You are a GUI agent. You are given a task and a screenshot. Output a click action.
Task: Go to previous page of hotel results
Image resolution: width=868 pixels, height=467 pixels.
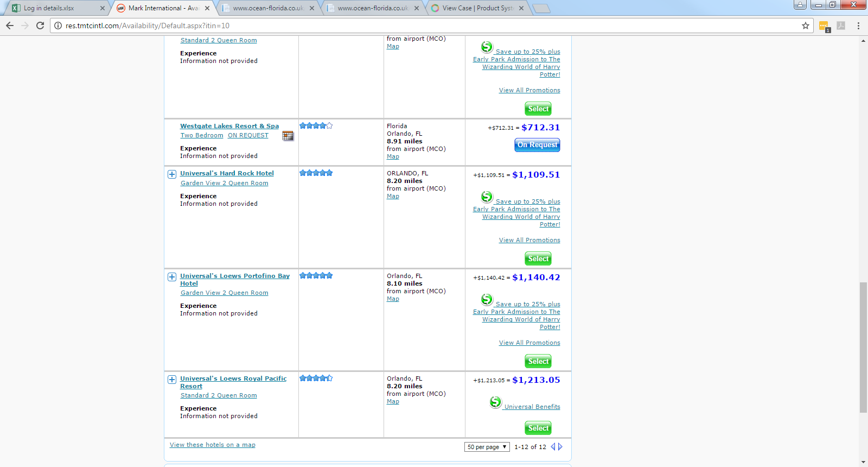[x=553, y=447]
